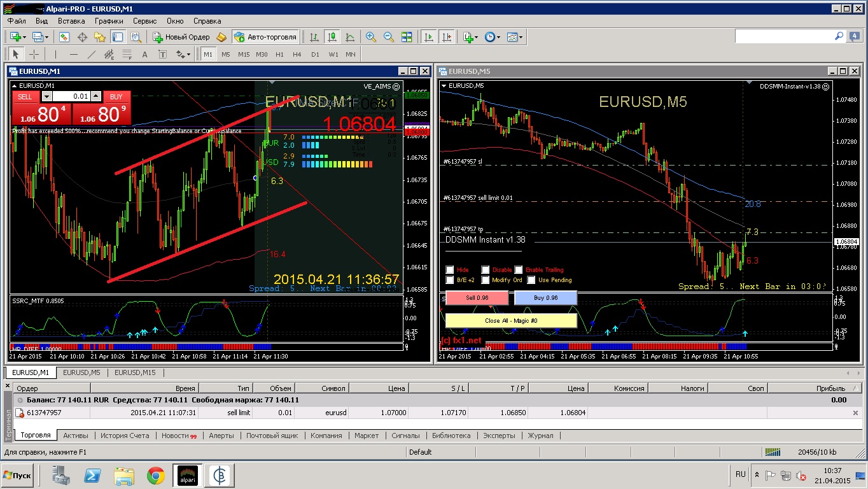Open Google Chrome from the taskbar

pyautogui.click(x=155, y=475)
